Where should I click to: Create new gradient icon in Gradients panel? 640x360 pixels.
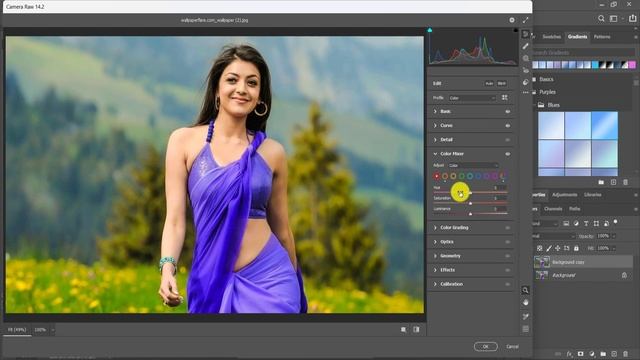point(613,182)
